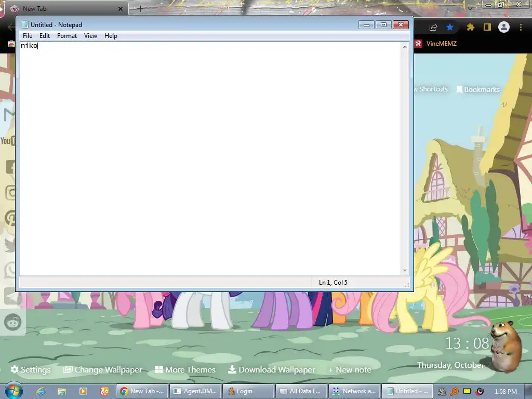532x399 pixels.
Task: Open Windows Media Player taskbar icon
Action: pos(83,391)
